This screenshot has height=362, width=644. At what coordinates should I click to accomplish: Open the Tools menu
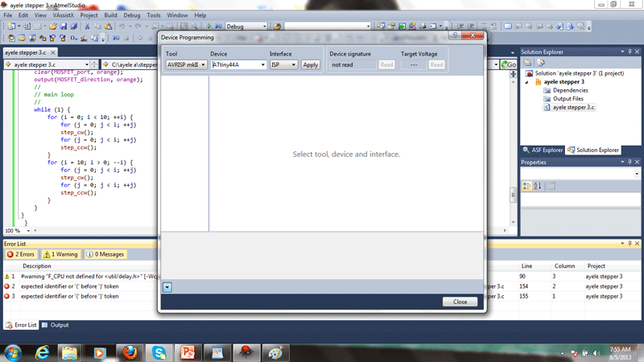pyautogui.click(x=154, y=15)
